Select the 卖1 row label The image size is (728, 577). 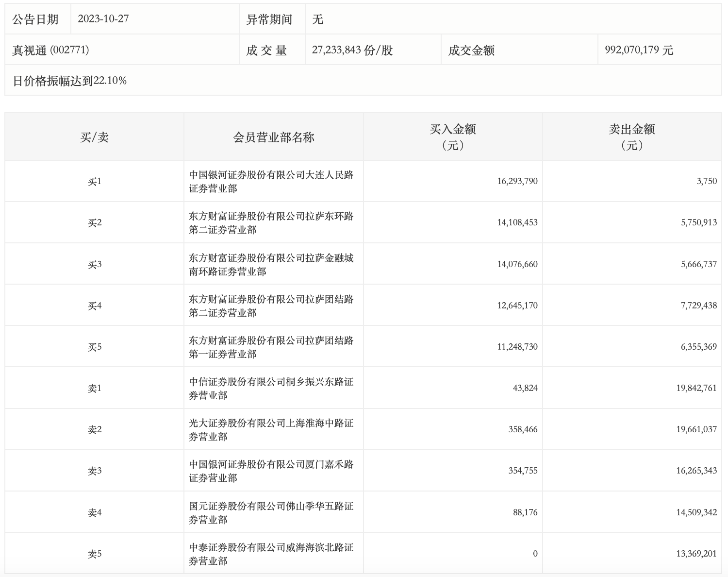tap(94, 388)
